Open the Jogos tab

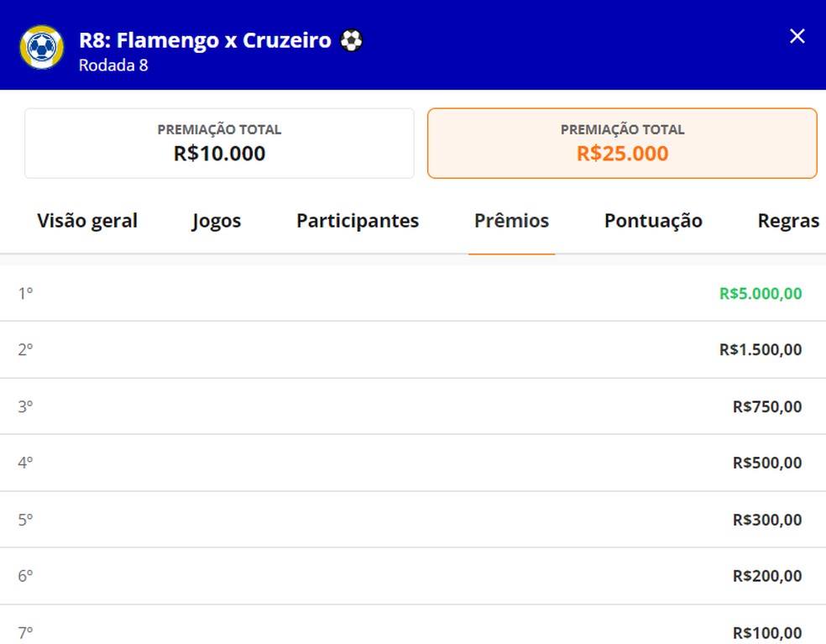pyautogui.click(x=216, y=221)
